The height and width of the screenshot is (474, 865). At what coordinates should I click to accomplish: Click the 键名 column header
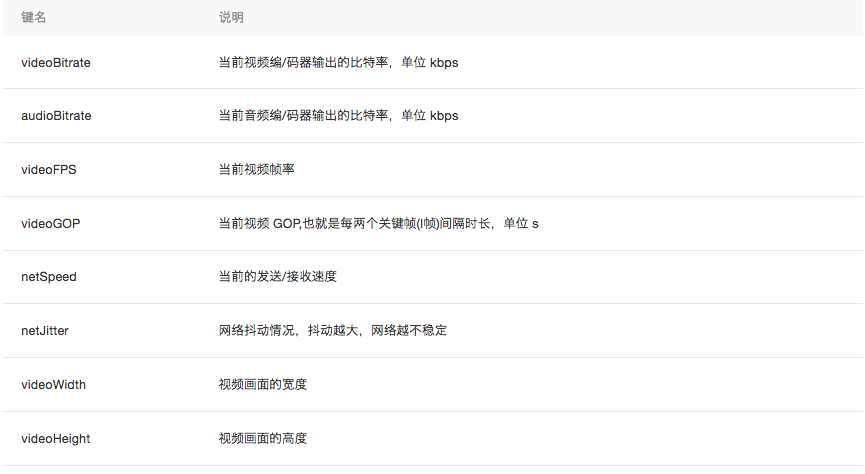point(34,18)
